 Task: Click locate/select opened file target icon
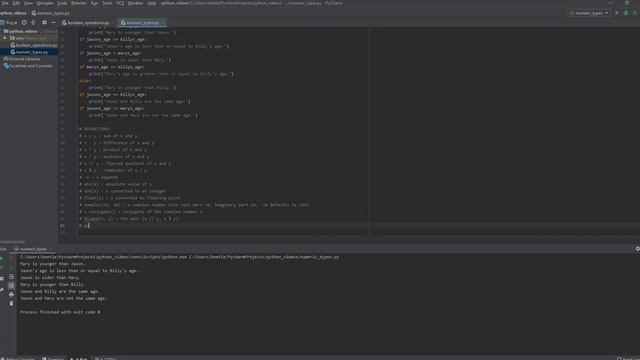[x=24, y=23]
